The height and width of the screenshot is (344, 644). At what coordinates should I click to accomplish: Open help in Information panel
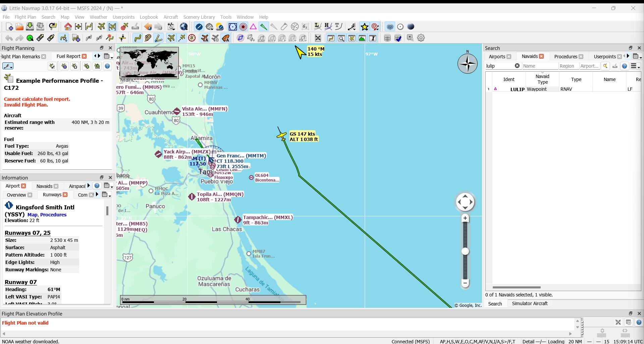[x=97, y=186]
